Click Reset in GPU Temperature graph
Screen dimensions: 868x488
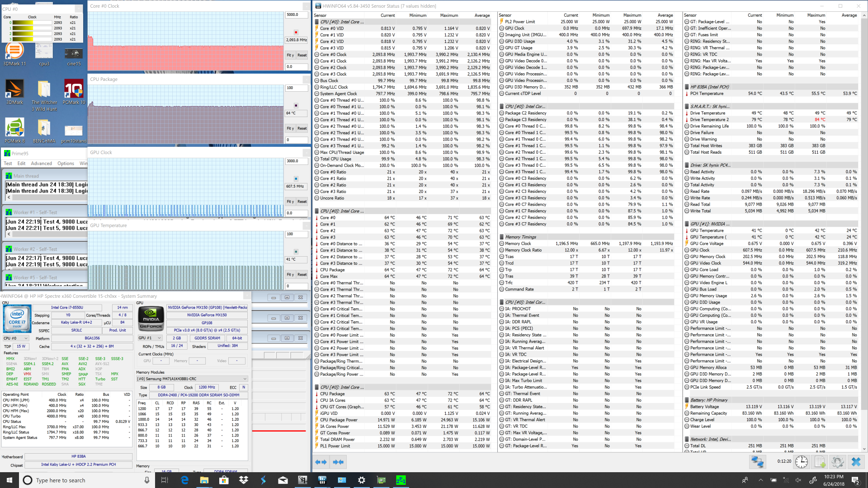(302, 275)
